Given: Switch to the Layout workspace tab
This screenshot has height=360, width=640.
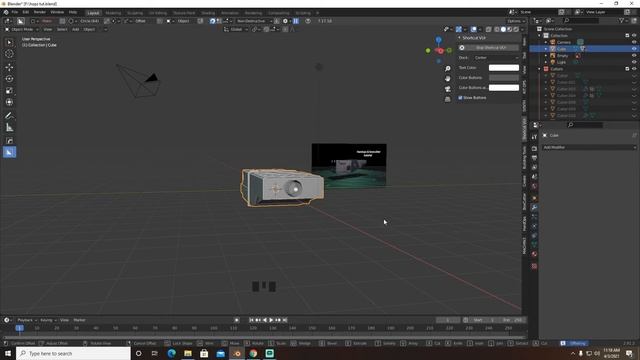Looking at the screenshot, I should pos(93,13).
